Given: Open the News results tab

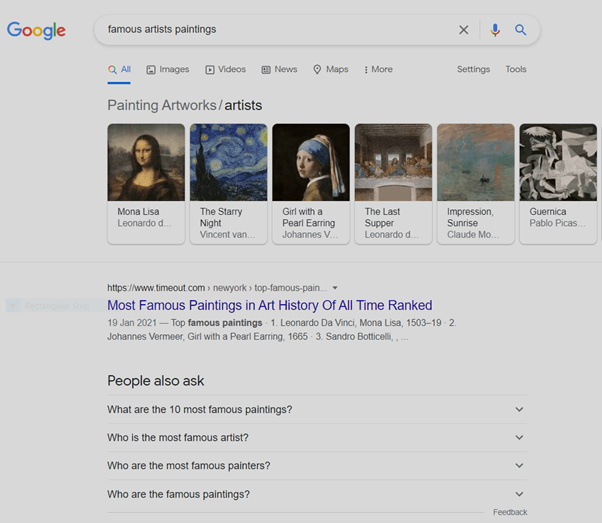Looking at the screenshot, I should tap(279, 70).
